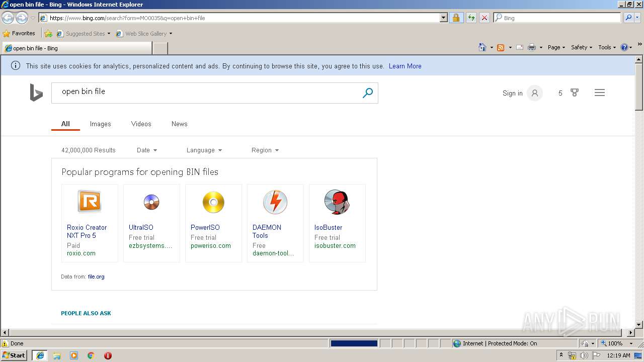The width and height of the screenshot is (644, 362).
Task: Open Favorites star button
Action: 19,33
